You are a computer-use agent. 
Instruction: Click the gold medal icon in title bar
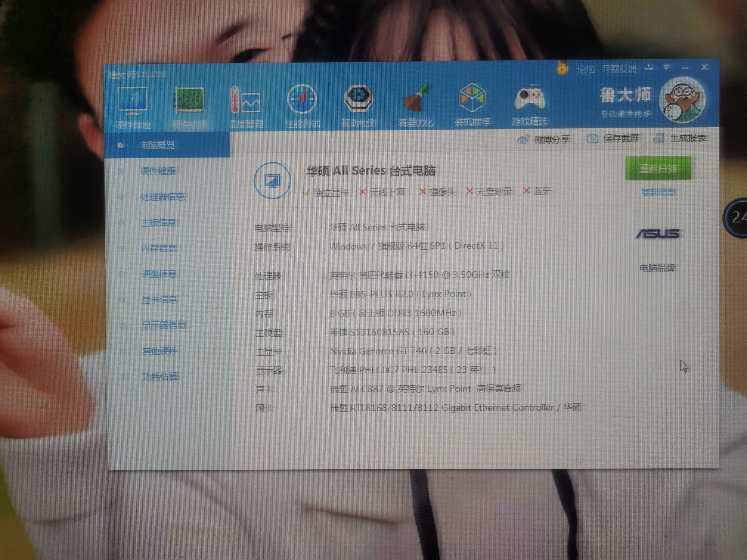pos(561,68)
